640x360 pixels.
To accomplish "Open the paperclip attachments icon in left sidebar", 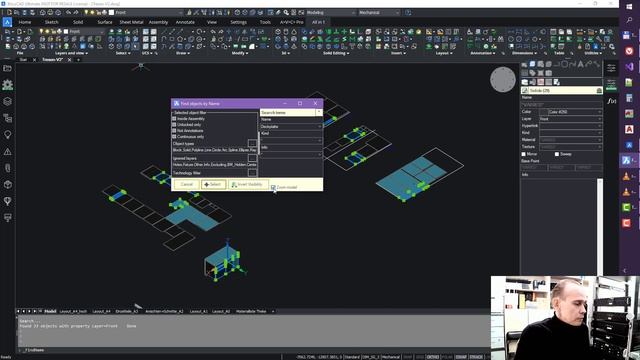I will click(7, 168).
